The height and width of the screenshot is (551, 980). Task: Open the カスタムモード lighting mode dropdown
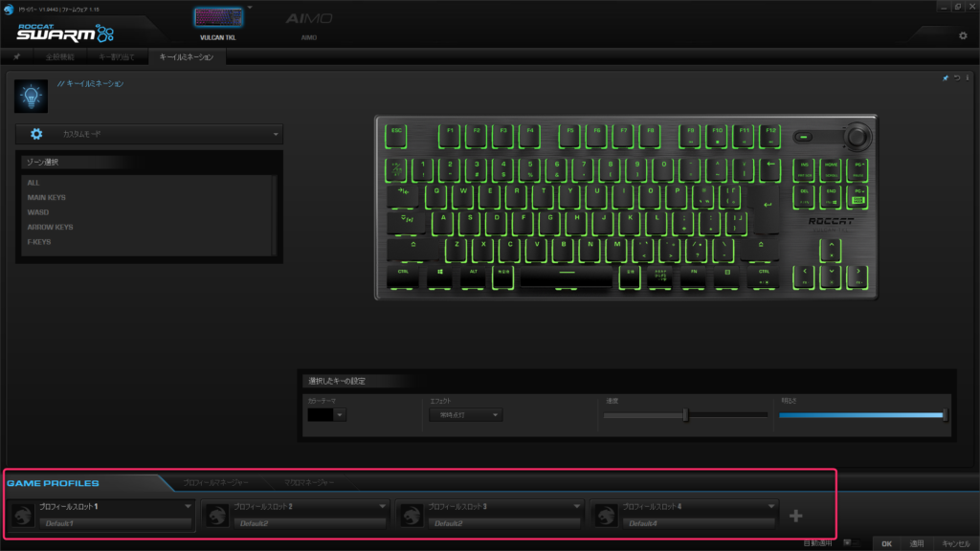(x=149, y=134)
